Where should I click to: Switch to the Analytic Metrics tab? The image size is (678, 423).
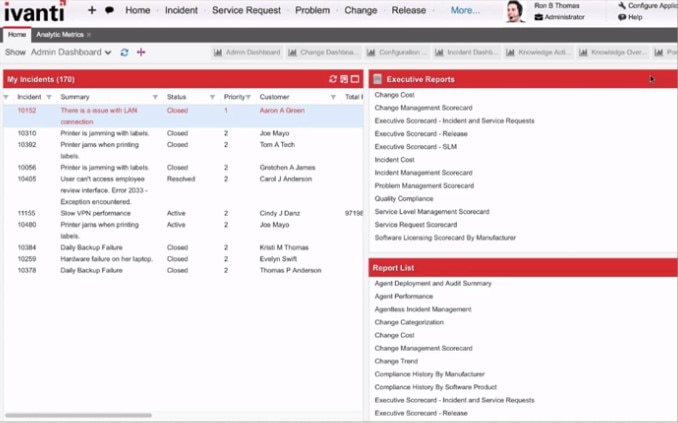click(60, 35)
